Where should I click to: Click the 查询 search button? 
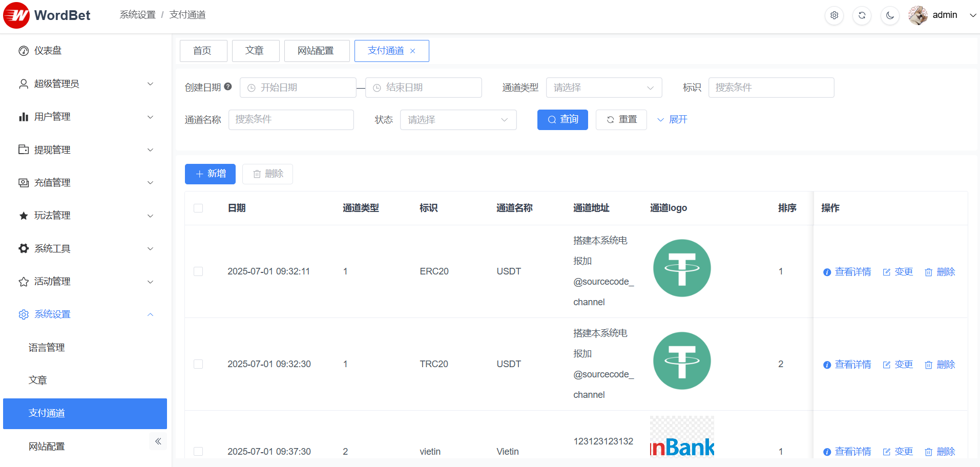pyautogui.click(x=562, y=120)
